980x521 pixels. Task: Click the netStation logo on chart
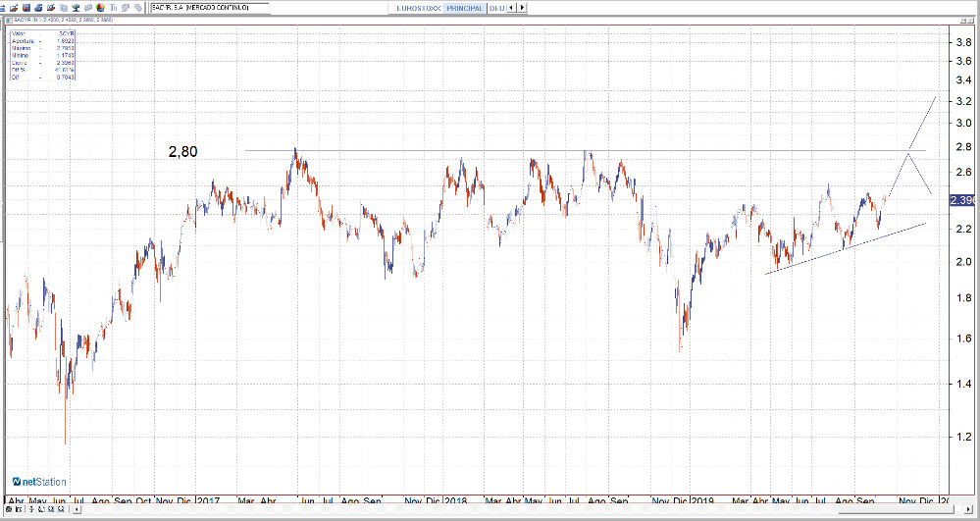click(x=39, y=482)
